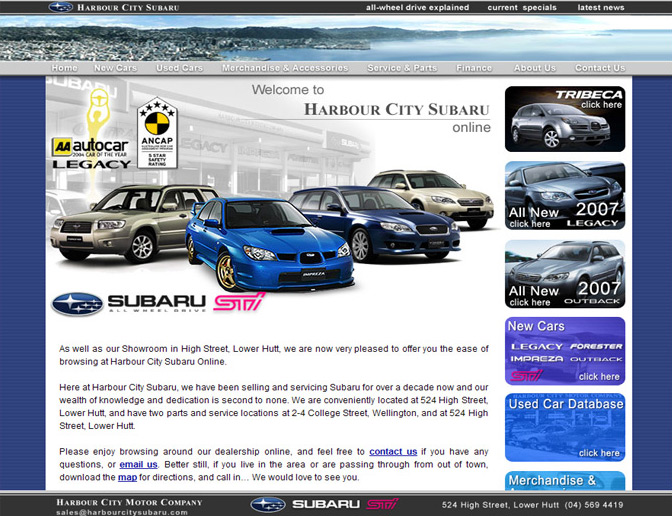The width and height of the screenshot is (672, 516).
Task: Click the click here text on New Cars panel
Action: (599, 377)
